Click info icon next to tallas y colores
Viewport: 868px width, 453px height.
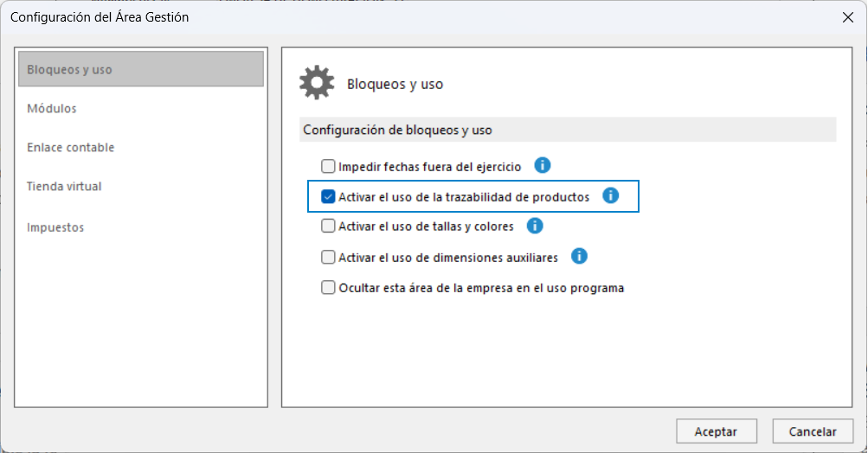535,226
